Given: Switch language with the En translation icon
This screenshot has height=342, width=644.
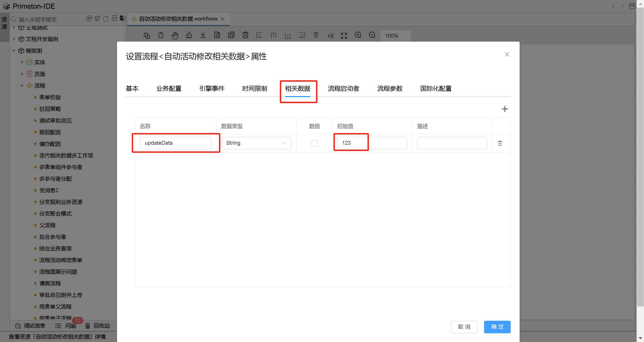Looking at the screenshot, I should click(123, 19).
